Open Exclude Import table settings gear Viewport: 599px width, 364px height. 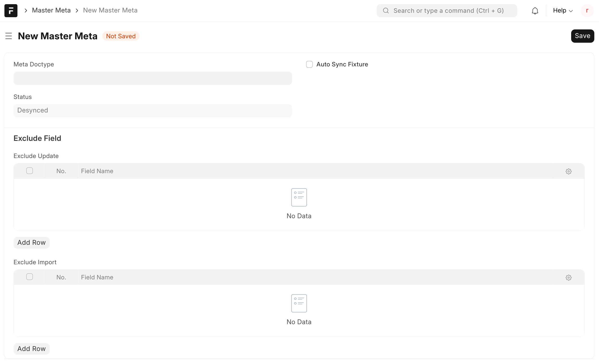point(569,278)
